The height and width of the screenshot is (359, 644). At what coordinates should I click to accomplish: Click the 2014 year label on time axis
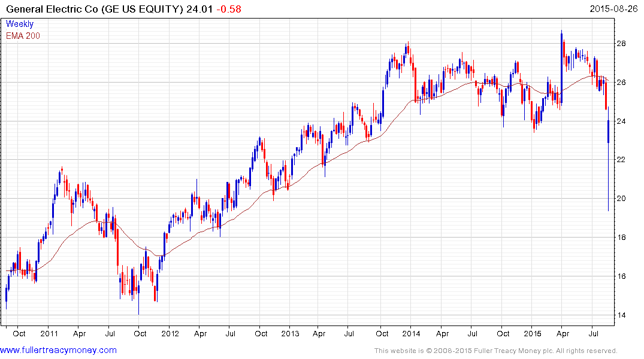coord(411,333)
